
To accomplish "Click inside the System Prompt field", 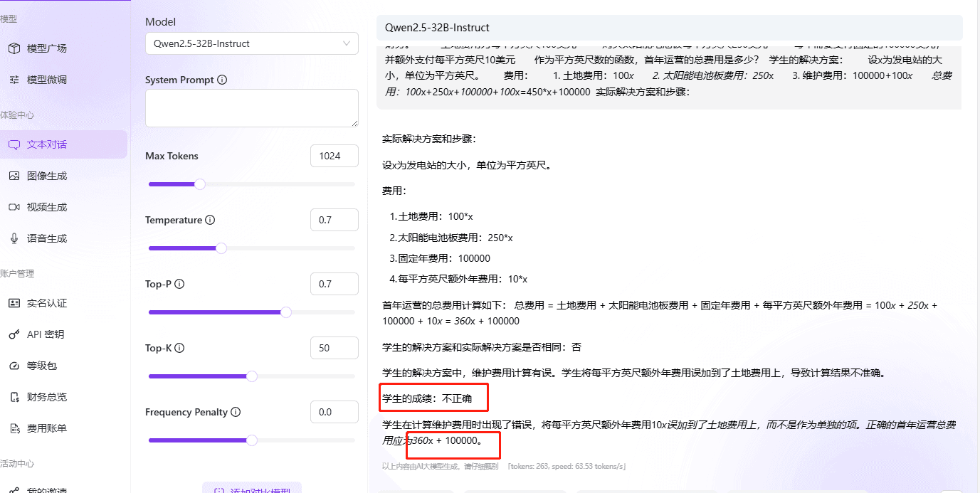I will pyautogui.click(x=251, y=107).
